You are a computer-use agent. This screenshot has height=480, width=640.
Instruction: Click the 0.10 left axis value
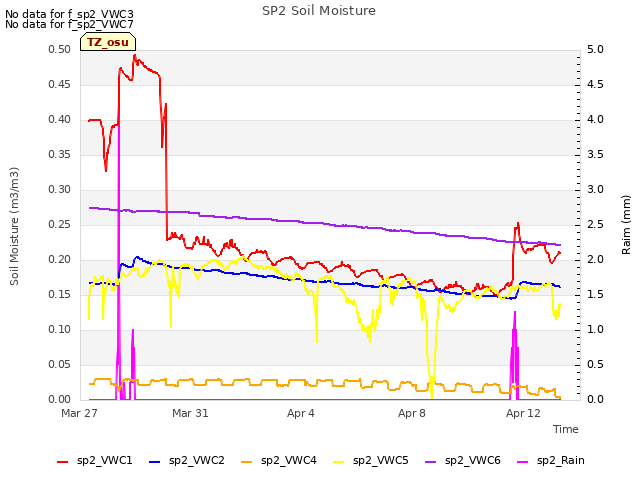60,329
